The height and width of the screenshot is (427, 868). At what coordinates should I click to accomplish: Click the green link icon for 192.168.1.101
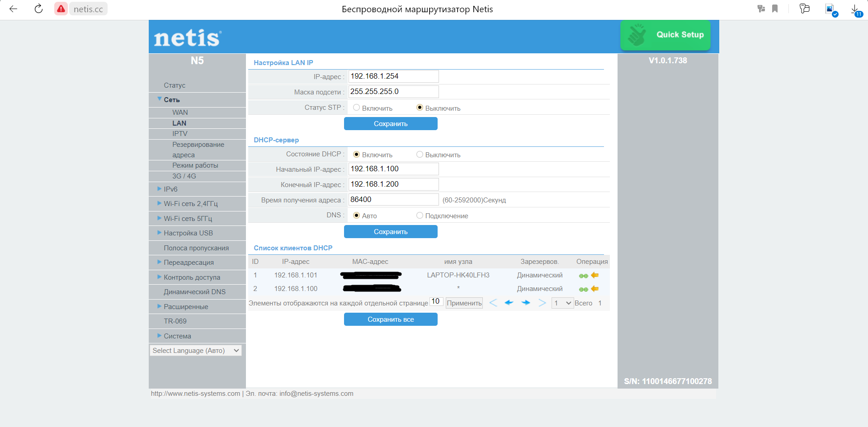tap(583, 276)
